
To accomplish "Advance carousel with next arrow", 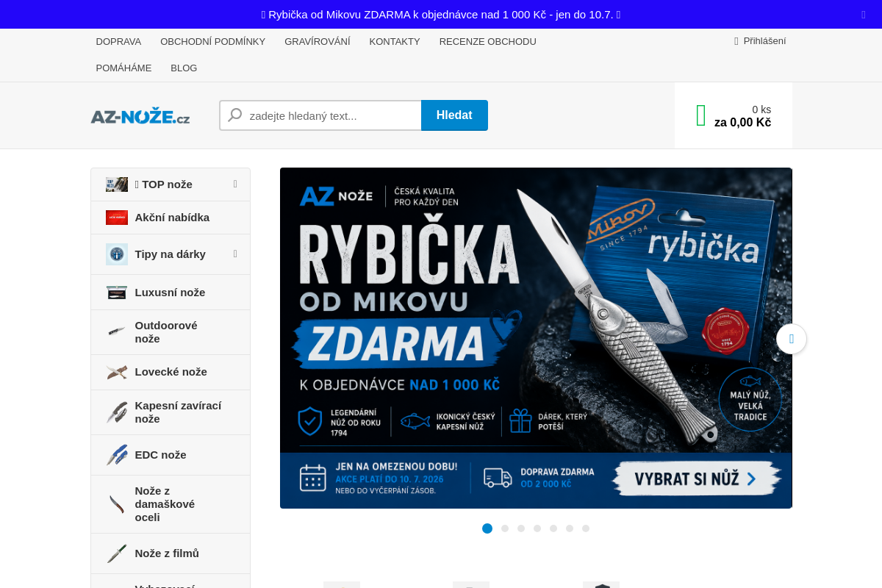I will coord(792,339).
